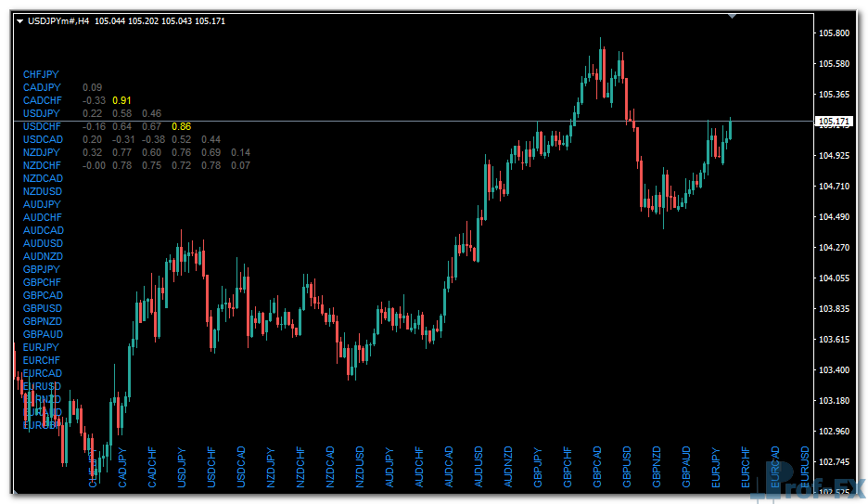
Task: Click the chart shift marker triangle
Action: (733, 15)
